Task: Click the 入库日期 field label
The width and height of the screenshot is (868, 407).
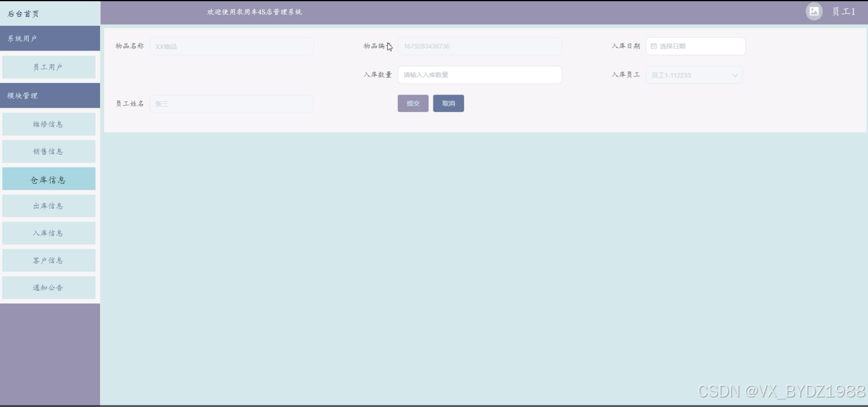Action: coord(626,46)
